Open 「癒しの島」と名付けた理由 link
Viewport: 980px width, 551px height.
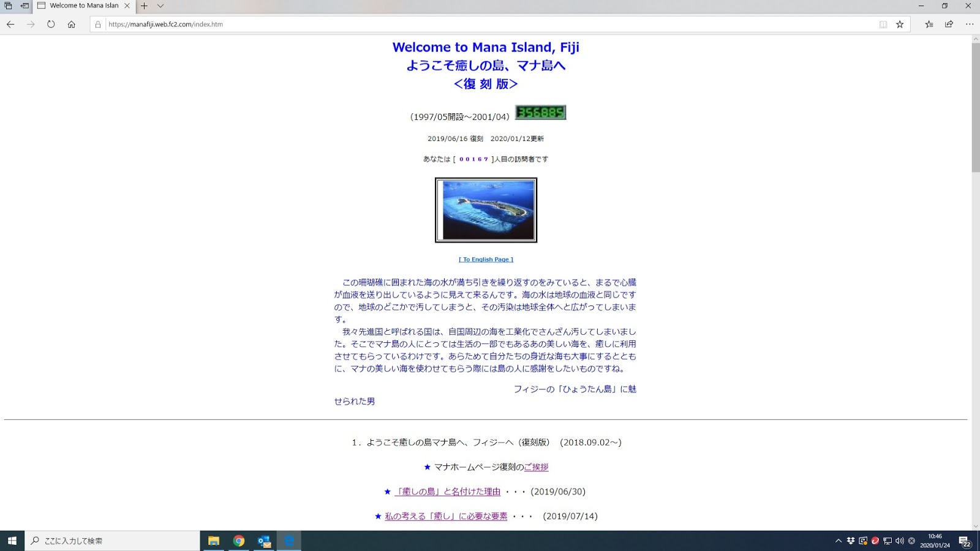[448, 492]
